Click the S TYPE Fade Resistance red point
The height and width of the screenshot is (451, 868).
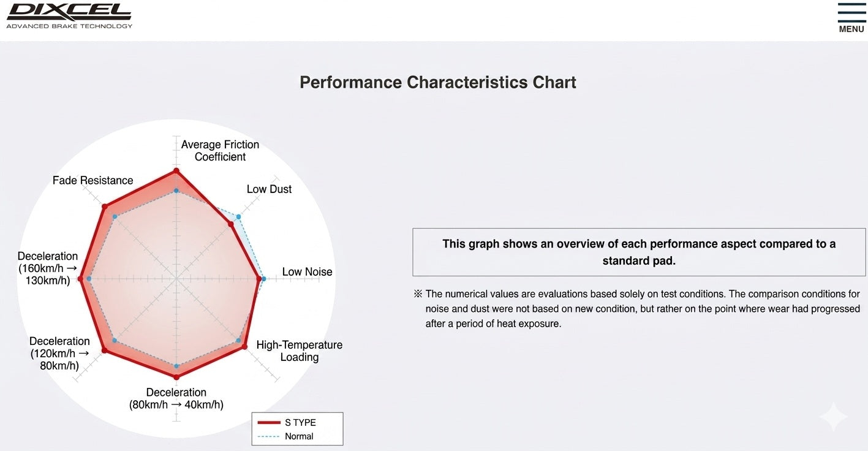(104, 207)
